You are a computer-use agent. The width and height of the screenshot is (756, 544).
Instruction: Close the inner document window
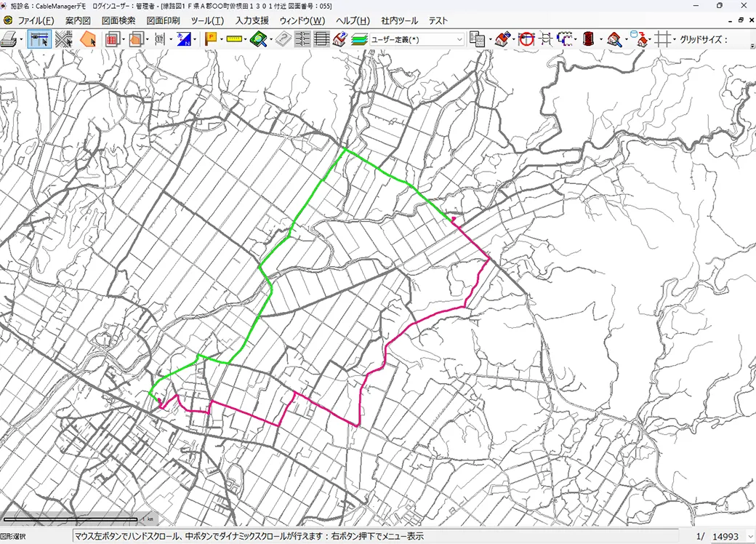pos(752,20)
